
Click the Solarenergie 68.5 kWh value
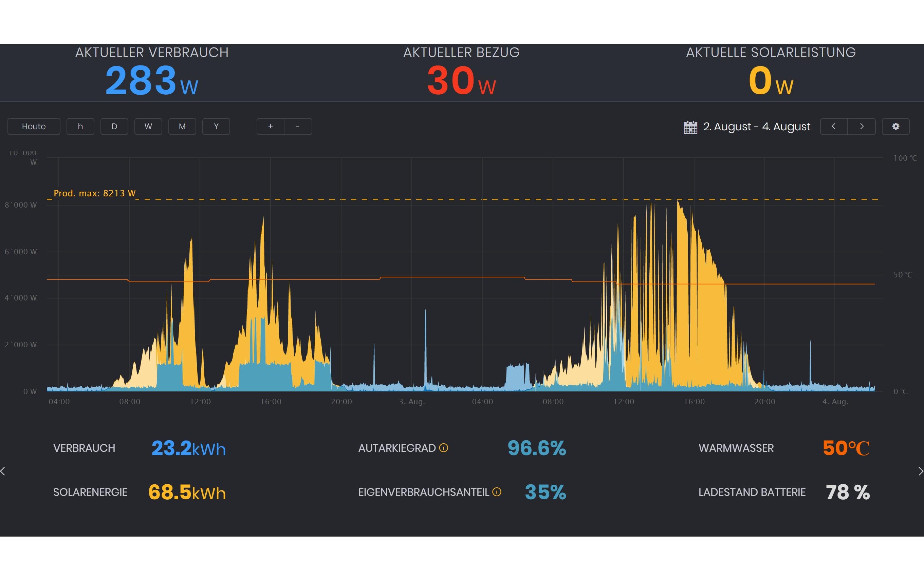coord(187,492)
